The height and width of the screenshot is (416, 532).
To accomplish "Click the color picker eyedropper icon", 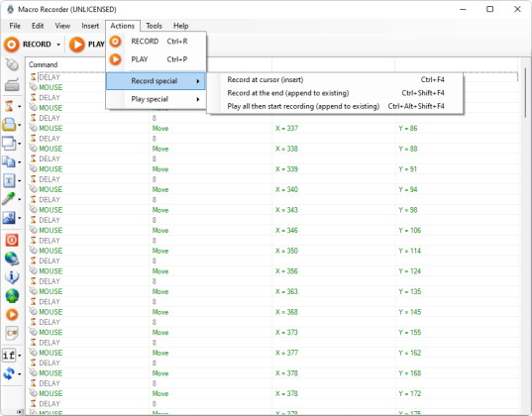I will pyautogui.click(x=9, y=199).
